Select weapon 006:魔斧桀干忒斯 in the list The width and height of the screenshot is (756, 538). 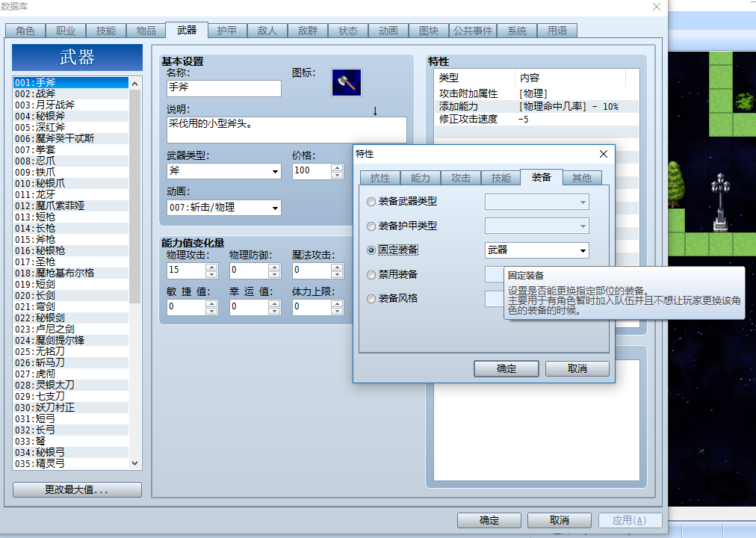[71, 138]
